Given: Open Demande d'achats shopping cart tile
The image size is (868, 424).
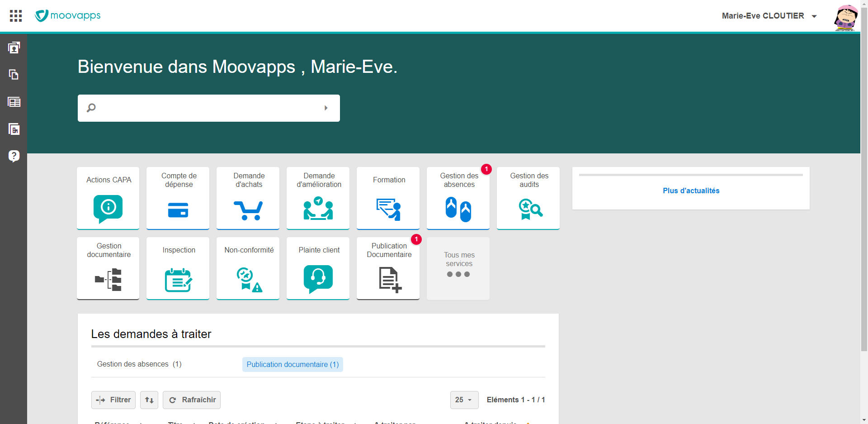Looking at the screenshot, I should tap(248, 198).
